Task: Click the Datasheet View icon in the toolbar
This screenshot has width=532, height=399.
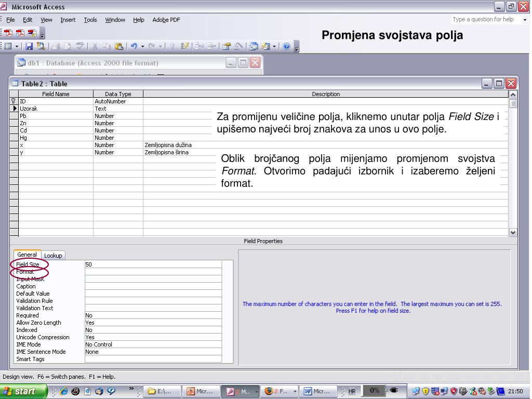Action: (8, 46)
